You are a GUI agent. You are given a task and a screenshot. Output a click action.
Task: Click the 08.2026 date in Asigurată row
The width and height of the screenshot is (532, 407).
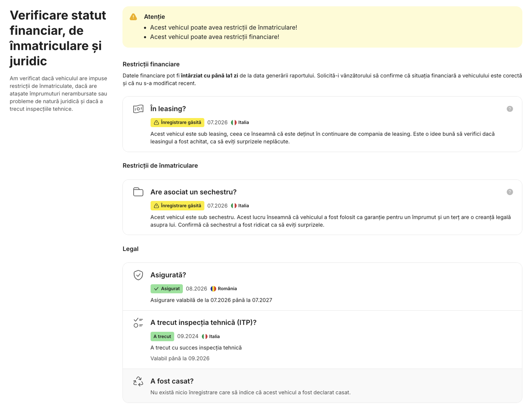click(x=196, y=289)
